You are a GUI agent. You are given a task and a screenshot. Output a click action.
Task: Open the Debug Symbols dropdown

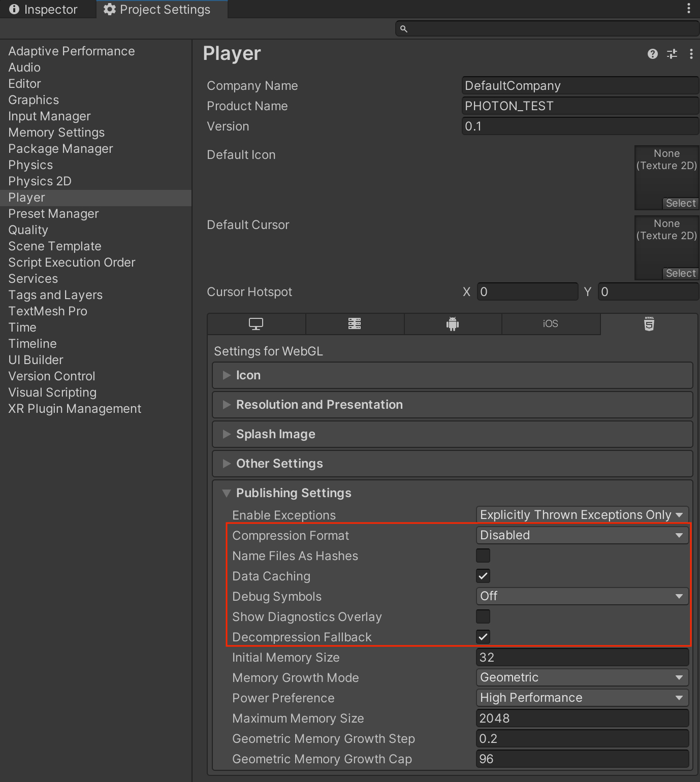click(x=582, y=596)
